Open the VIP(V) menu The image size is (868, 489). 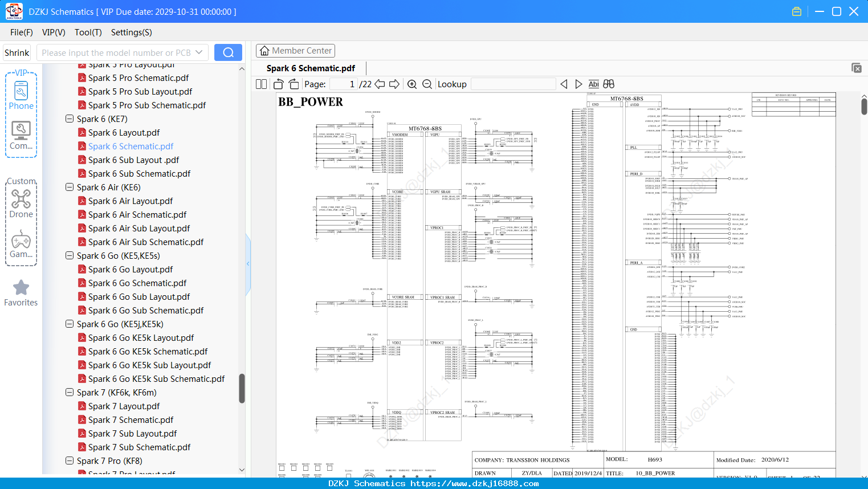pyautogui.click(x=54, y=32)
